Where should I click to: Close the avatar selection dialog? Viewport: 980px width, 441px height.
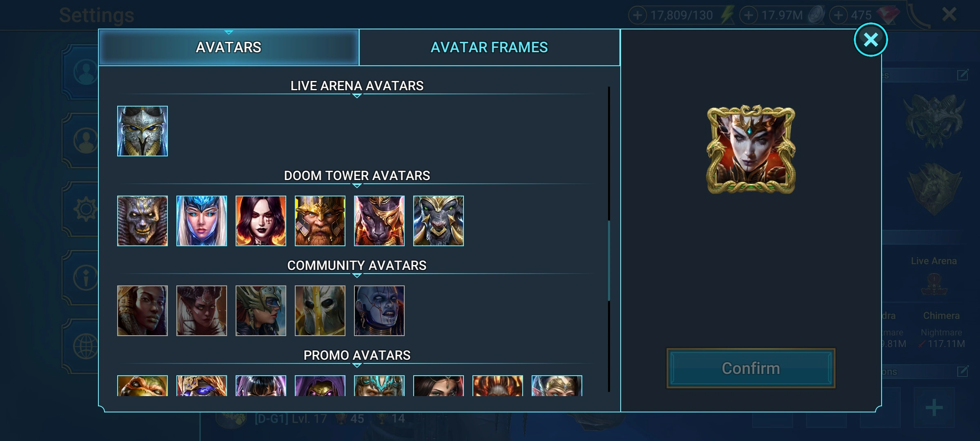coord(871,40)
